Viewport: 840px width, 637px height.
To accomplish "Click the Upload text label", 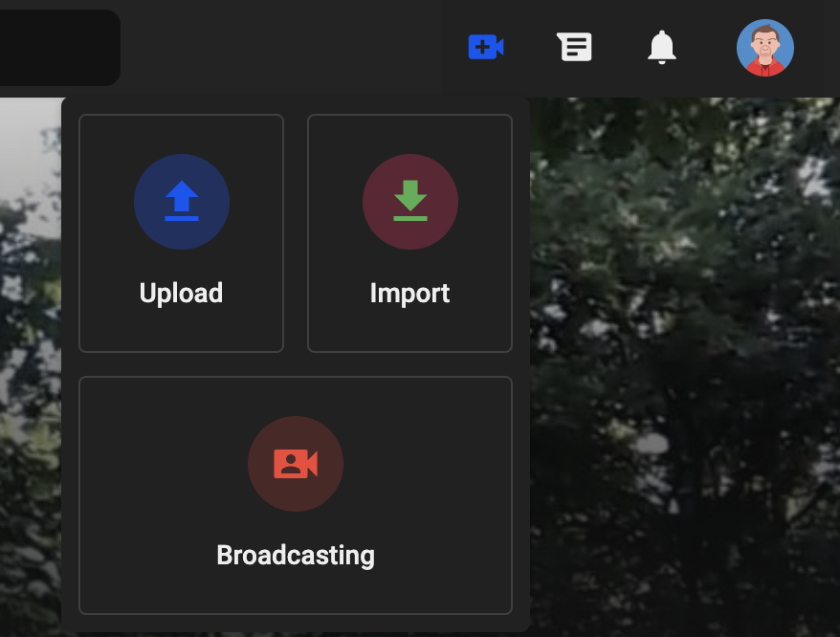I will pyautogui.click(x=181, y=293).
